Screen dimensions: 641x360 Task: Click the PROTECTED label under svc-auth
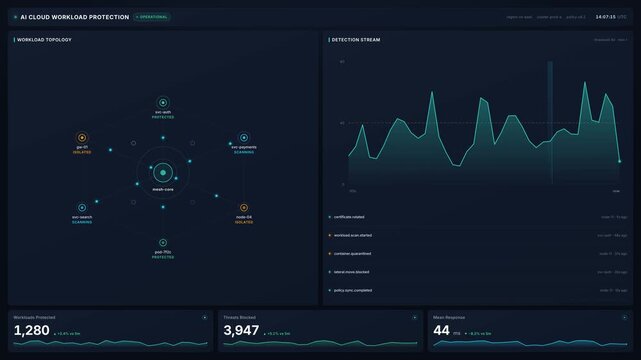click(x=163, y=117)
